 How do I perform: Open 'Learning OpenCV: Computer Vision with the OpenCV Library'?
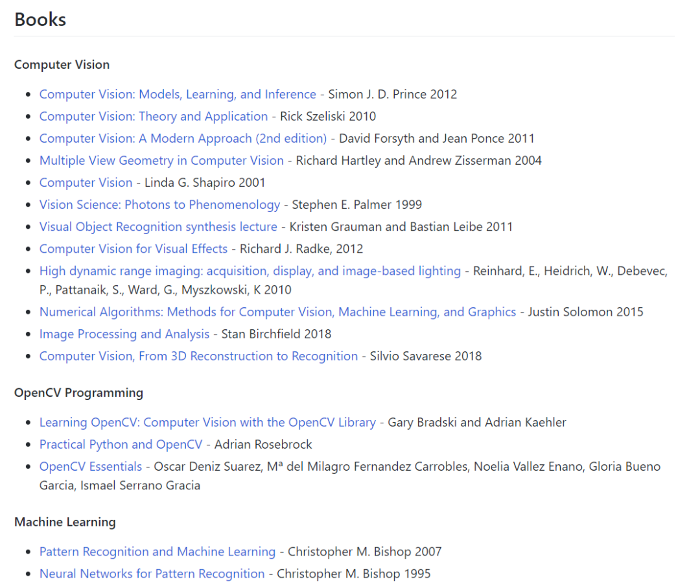pyautogui.click(x=207, y=422)
